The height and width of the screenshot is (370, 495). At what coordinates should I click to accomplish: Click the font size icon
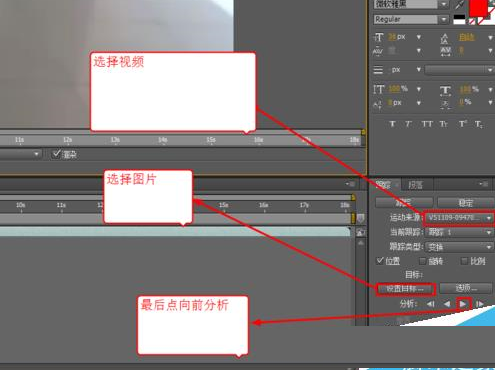pyautogui.click(x=378, y=37)
